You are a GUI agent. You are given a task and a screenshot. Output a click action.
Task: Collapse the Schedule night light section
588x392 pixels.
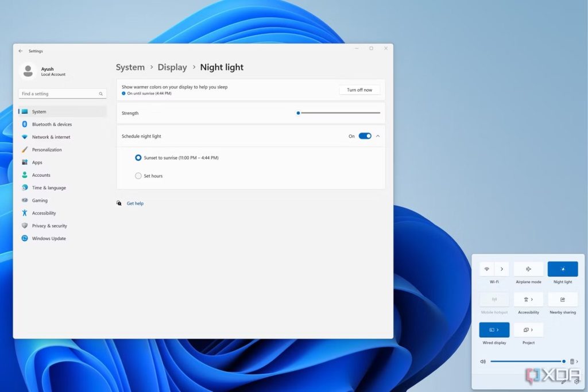tap(378, 136)
